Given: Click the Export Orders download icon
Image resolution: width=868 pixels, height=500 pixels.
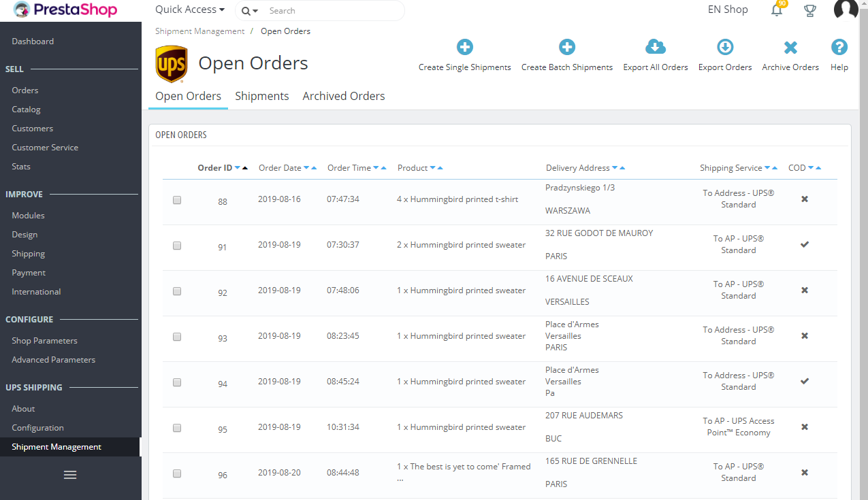Looking at the screenshot, I should (725, 47).
